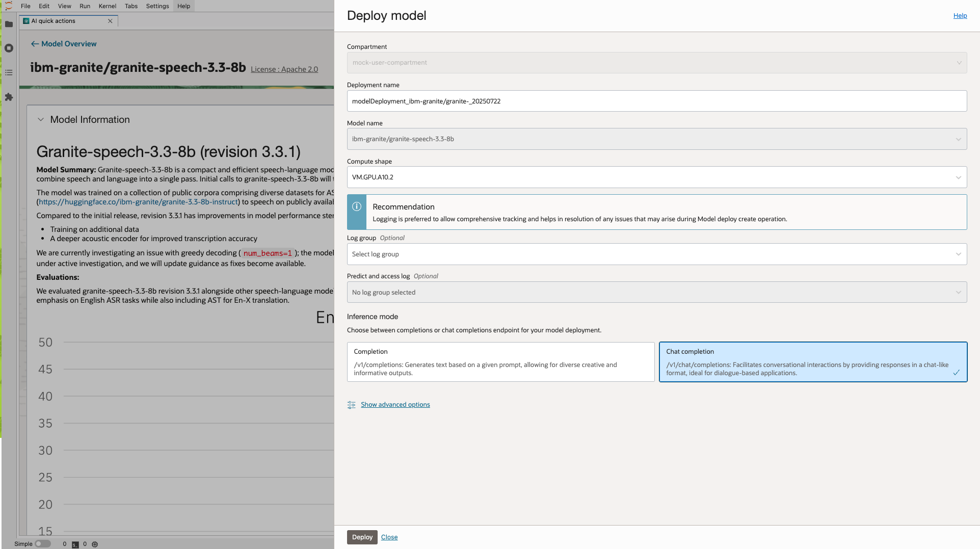This screenshot has width=980, height=549.
Task: Collapse the Model Information section
Action: 41,120
